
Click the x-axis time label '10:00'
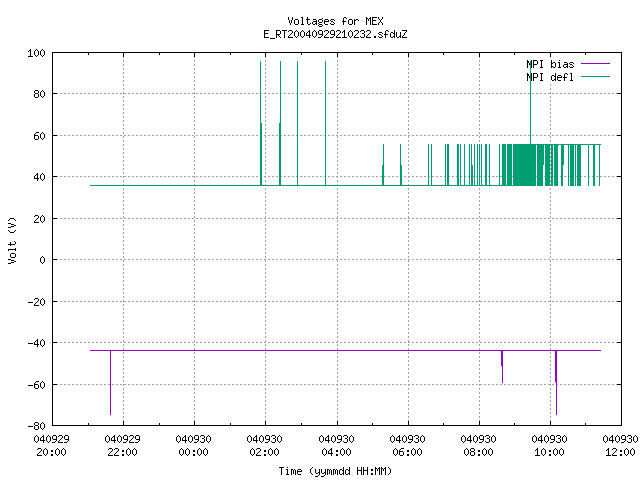(x=549, y=452)
